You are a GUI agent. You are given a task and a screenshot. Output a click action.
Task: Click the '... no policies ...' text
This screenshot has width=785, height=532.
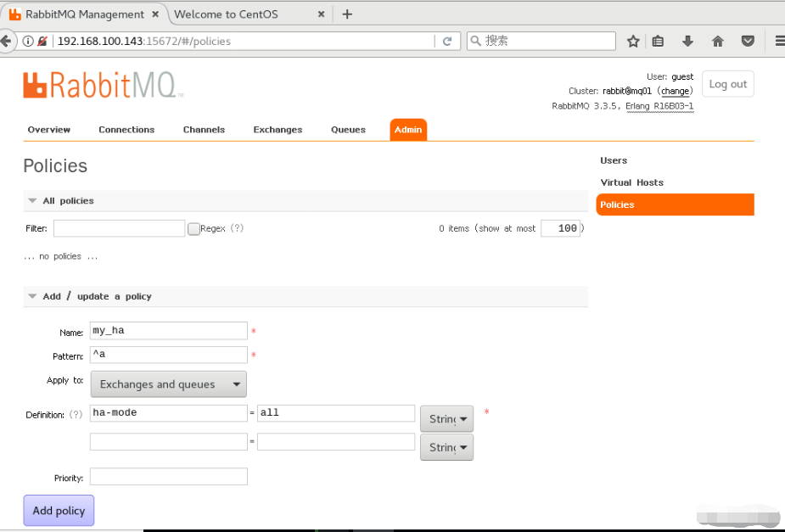(x=60, y=256)
